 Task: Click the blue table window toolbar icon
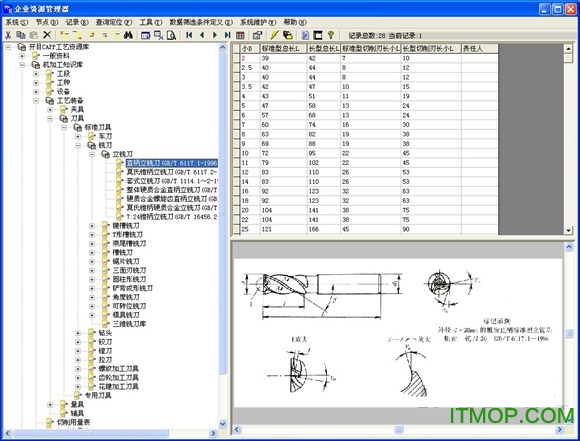146,35
